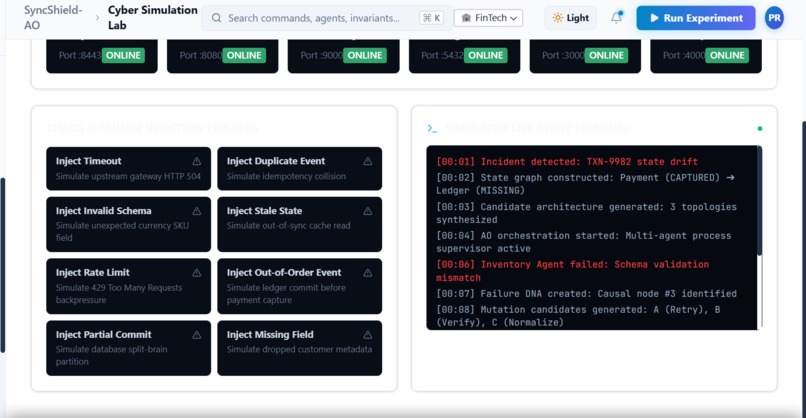Click log line 'Incident detected: TXN-9982 state drift'
806x418 pixels.
(567, 161)
